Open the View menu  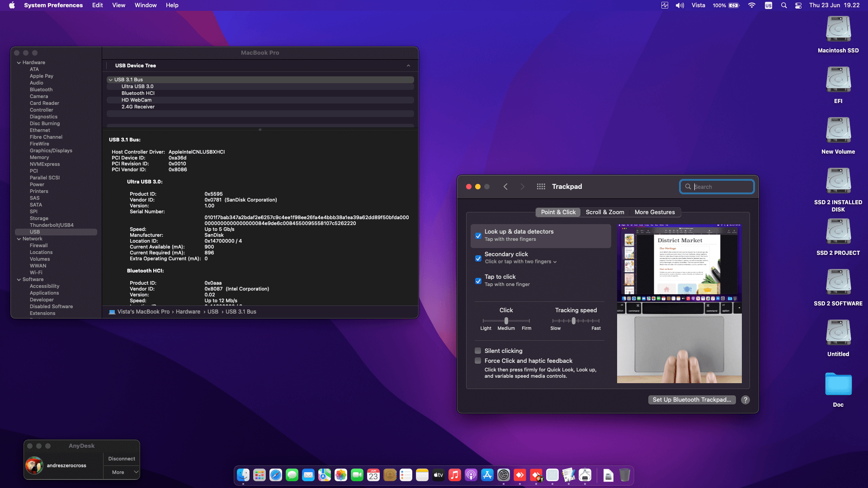coord(118,5)
